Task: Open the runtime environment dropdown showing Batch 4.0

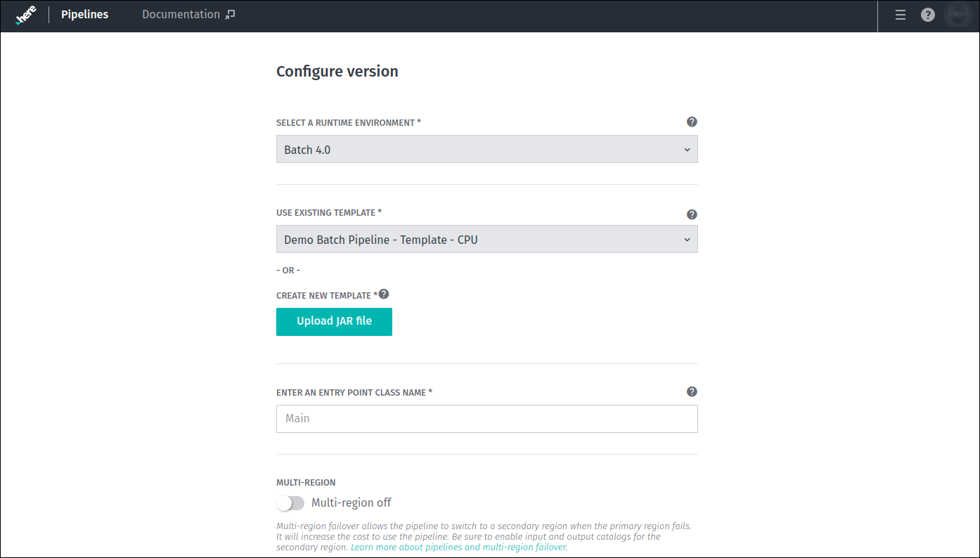Action: pyautogui.click(x=486, y=149)
